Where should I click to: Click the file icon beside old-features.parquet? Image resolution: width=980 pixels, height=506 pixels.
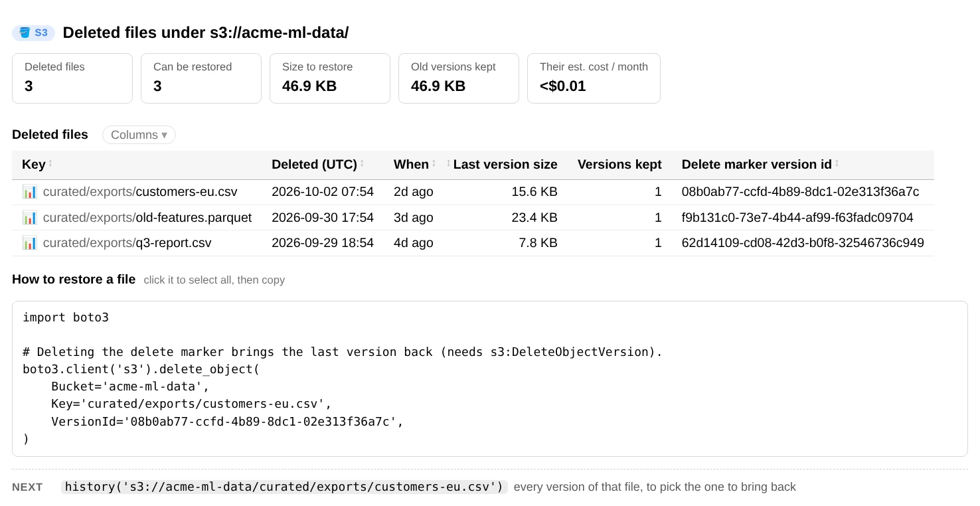(x=29, y=217)
